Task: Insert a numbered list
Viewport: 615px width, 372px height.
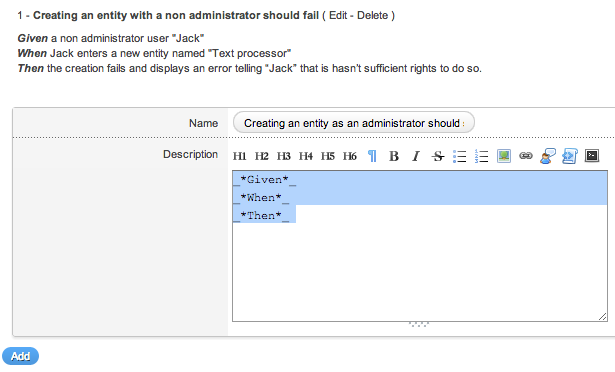Action: (482, 156)
